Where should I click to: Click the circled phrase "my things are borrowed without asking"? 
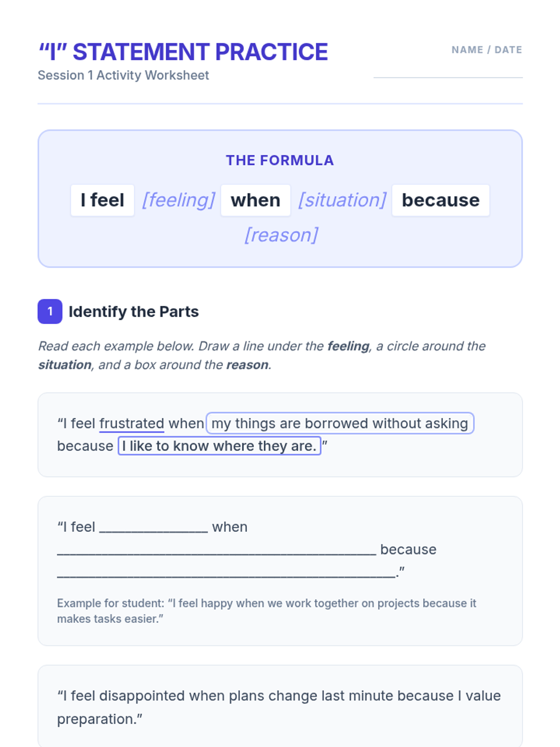point(340,423)
